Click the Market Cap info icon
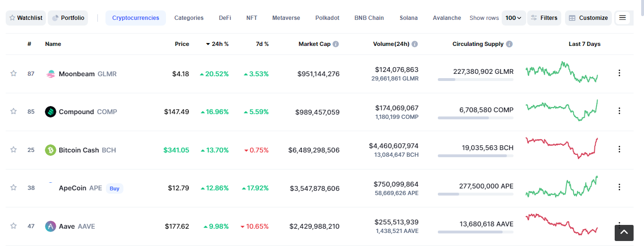 click(x=336, y=44)
